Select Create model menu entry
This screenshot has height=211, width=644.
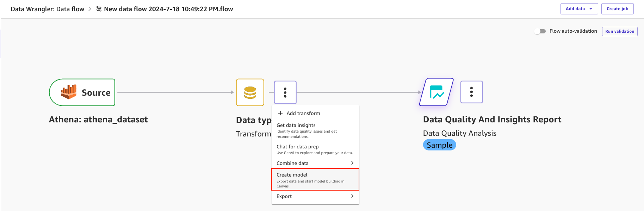pyautogui.click(x=315, y=179)
